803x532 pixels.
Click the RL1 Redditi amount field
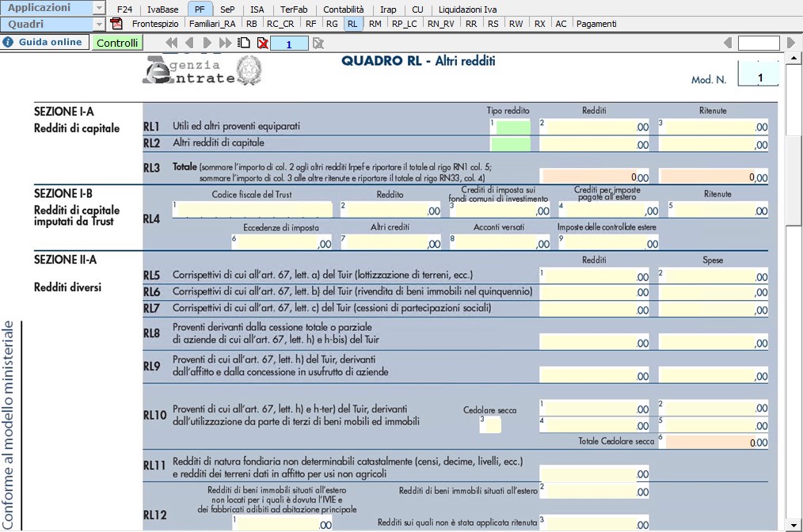(594, 127)
